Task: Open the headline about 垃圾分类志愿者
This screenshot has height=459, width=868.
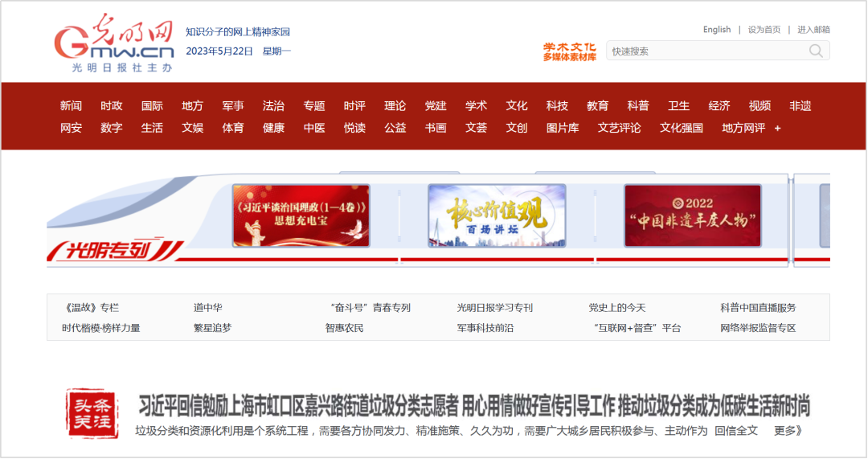Action: coord(474,406)
